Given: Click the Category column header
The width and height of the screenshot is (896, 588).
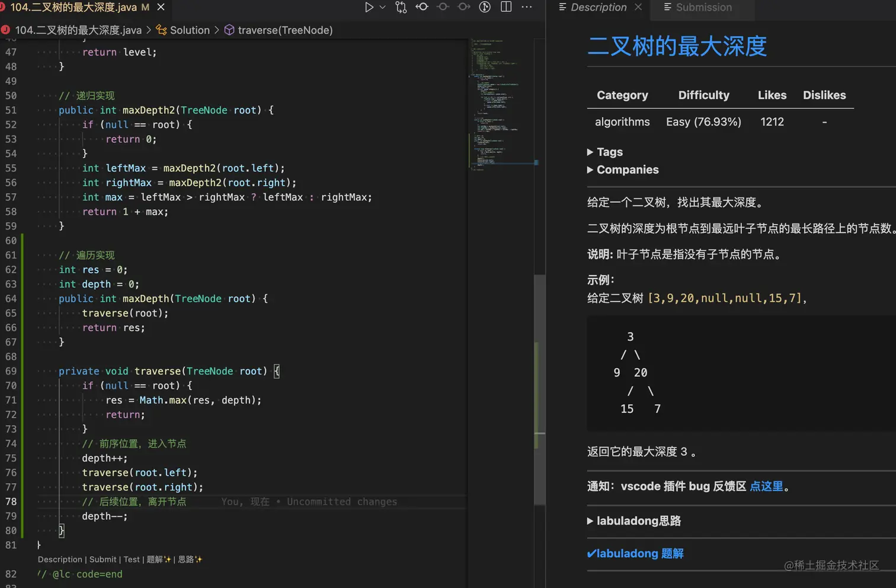Looking at the screenshot, I should point(622,95).
